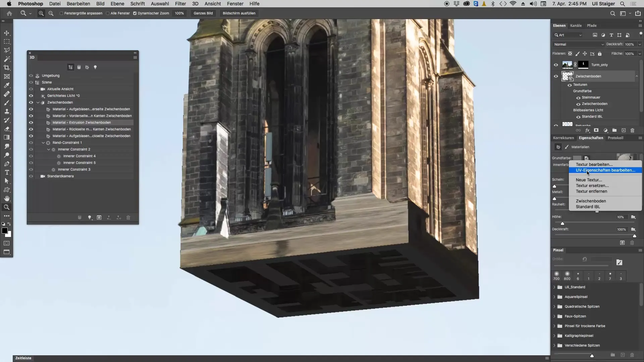Toggle visibility of Gerichtetes Licht in 3D panel

(x=31, y=96)
